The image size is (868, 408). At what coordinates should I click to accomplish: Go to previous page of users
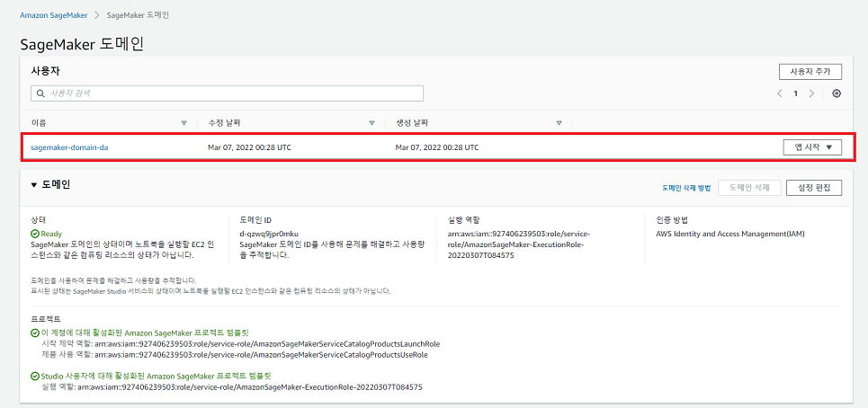(x=780, y=93)
